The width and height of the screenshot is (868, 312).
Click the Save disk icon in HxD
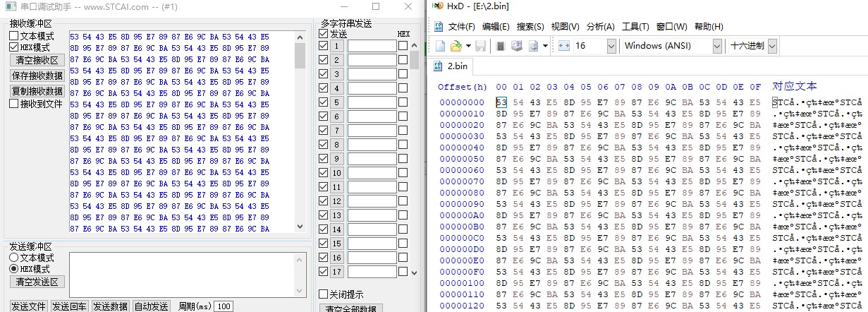tap(480, 46)
